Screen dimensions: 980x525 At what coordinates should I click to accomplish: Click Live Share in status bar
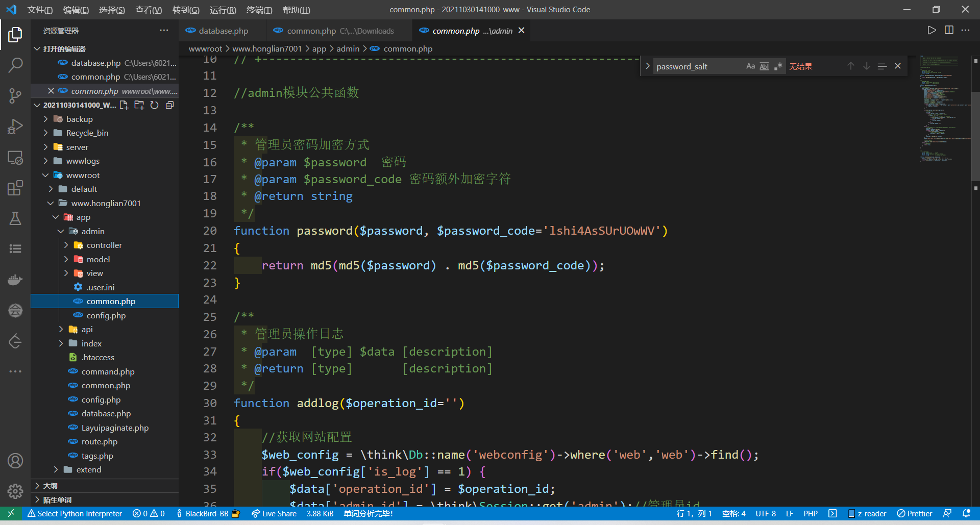pyautogui.click(x=274, y=513)
